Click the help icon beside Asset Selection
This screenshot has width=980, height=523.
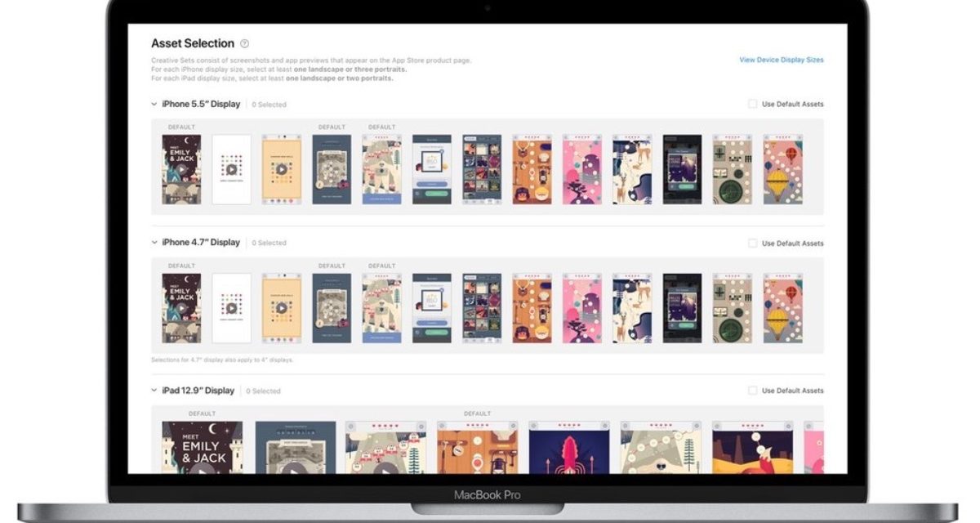pyautogui.click(x=245, y=44)
